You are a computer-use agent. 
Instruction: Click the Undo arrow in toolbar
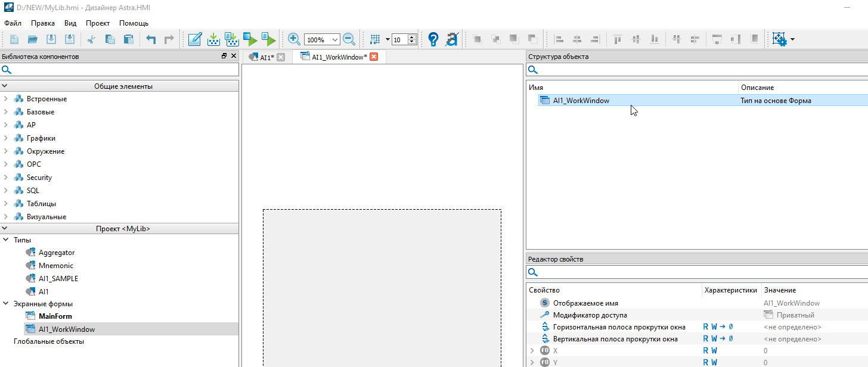click(x=151, y=39)
